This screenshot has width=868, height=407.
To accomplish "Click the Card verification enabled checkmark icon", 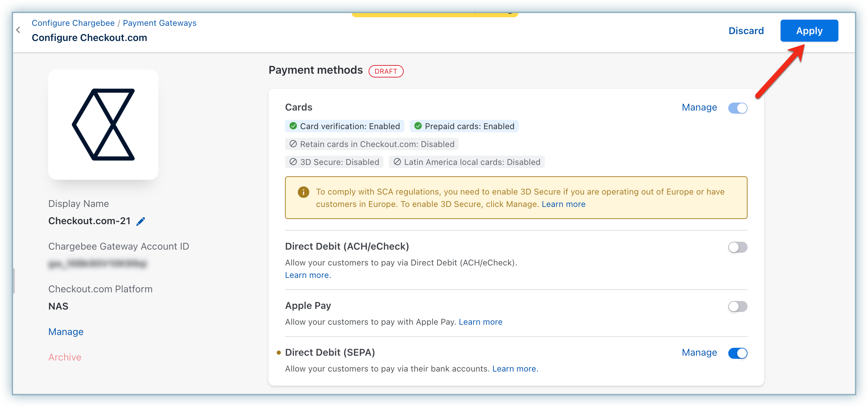I will click(x=293, y=126).
